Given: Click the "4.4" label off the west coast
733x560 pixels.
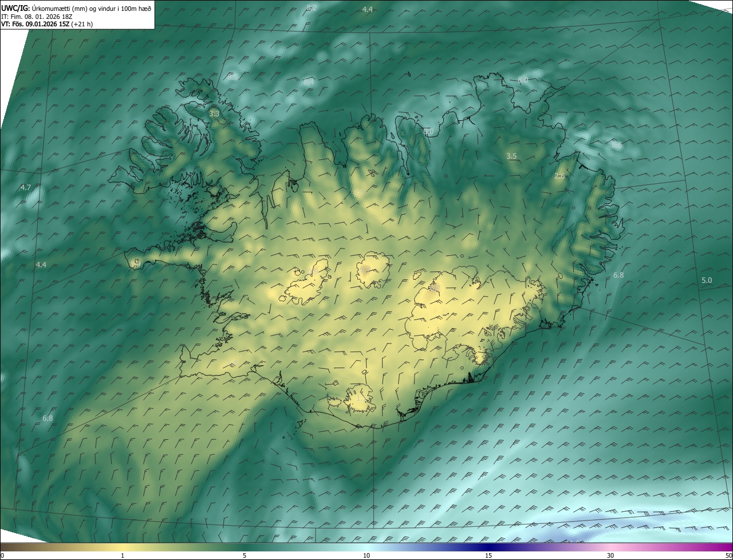Looking at the screenshot, I should click(41, 265).
